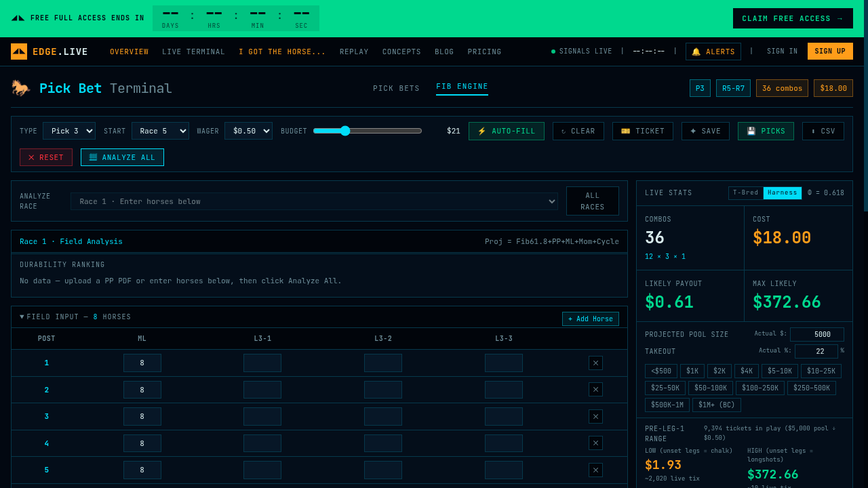Switch live stats to Harness
The height and width of the screenshot is (488, 868).
click(783, 193)
